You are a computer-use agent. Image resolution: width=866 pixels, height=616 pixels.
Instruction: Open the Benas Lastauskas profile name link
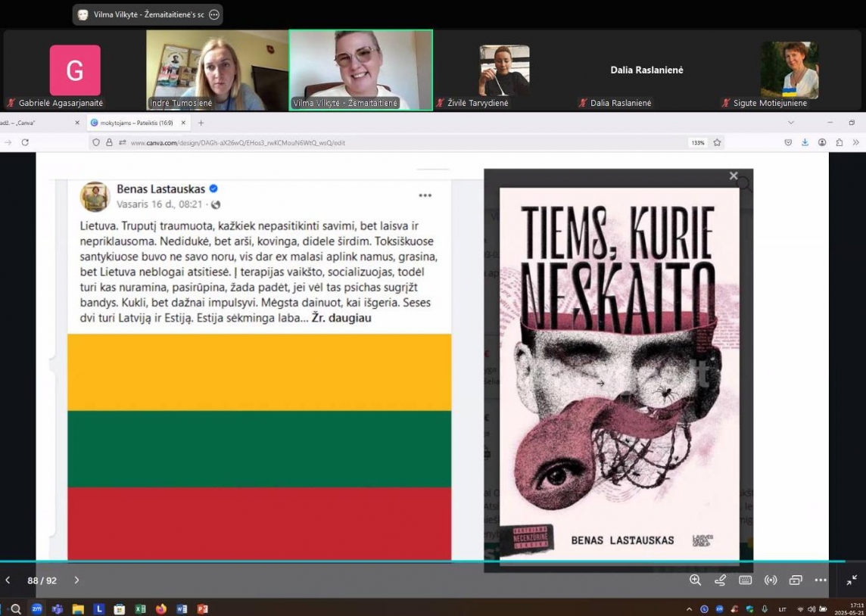click(160, 188)
